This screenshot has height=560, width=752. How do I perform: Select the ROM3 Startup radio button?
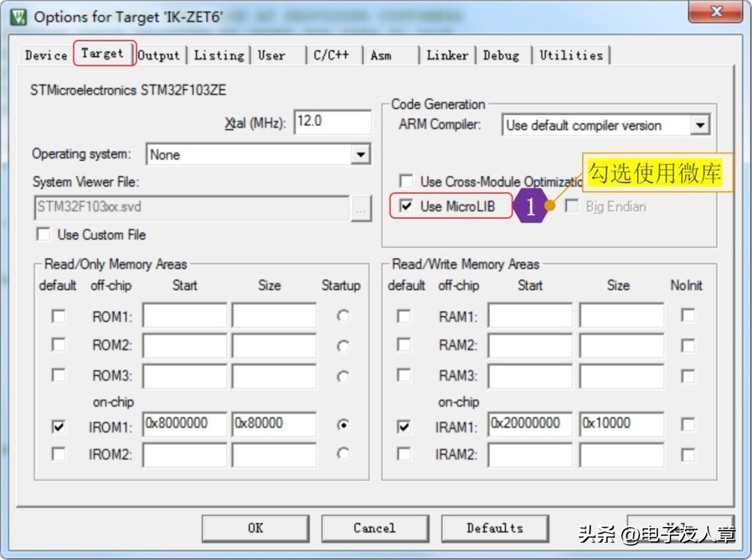click(343, 377)
